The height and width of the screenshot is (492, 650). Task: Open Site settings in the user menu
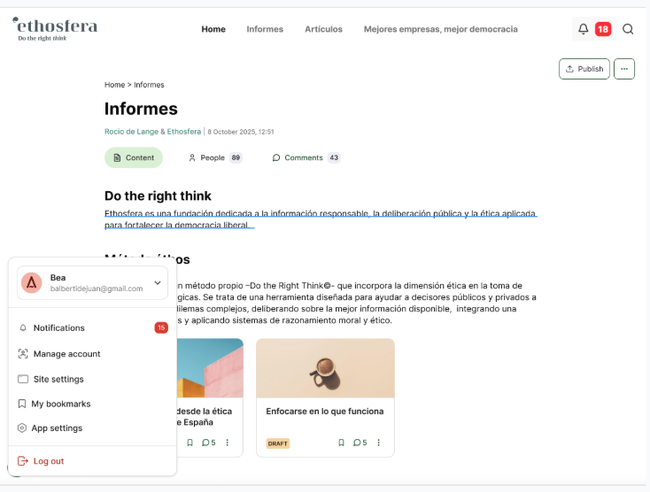[58, 379]
